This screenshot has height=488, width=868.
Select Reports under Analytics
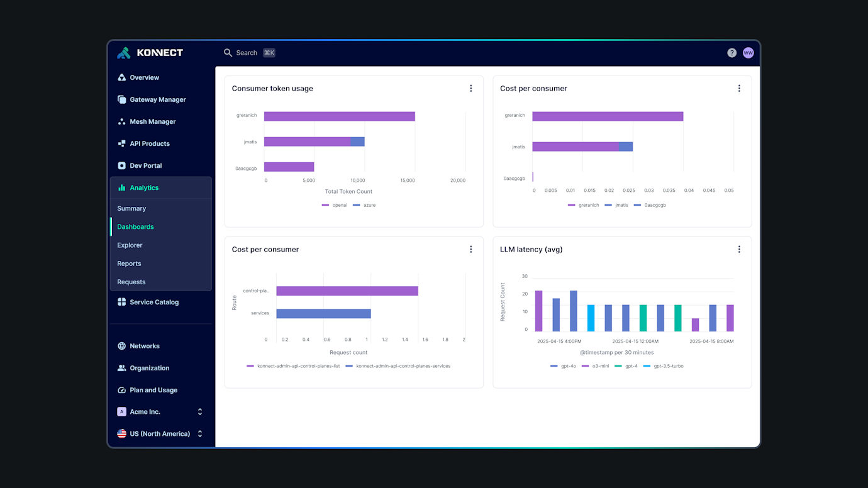(x=128, y=263)
